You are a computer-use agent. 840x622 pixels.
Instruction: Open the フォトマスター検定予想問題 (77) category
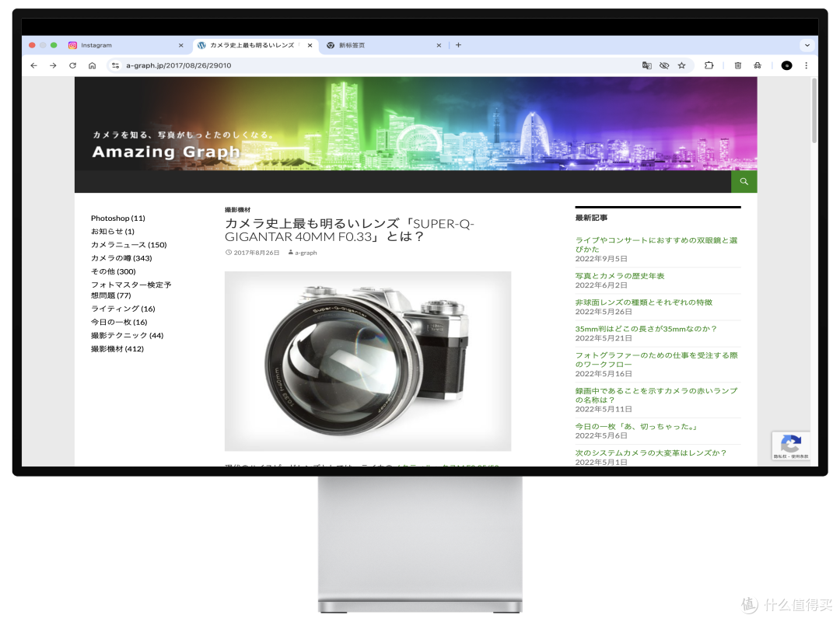(131, 290)
